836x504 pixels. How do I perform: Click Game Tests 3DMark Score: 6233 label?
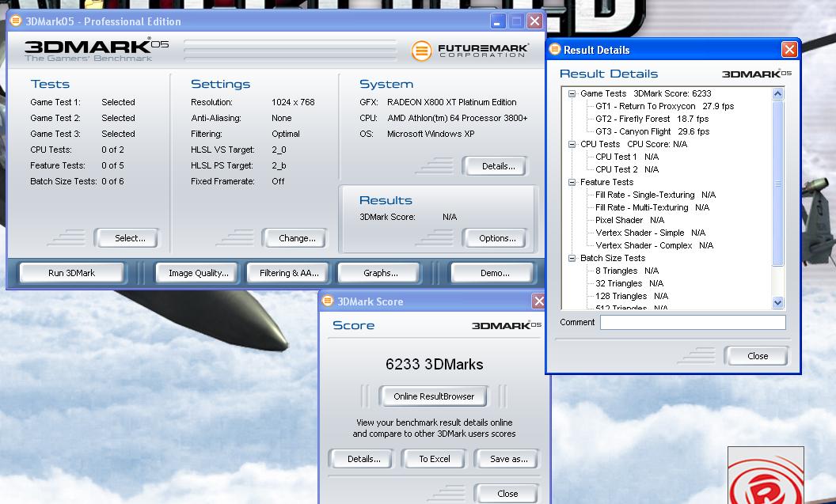646,93
